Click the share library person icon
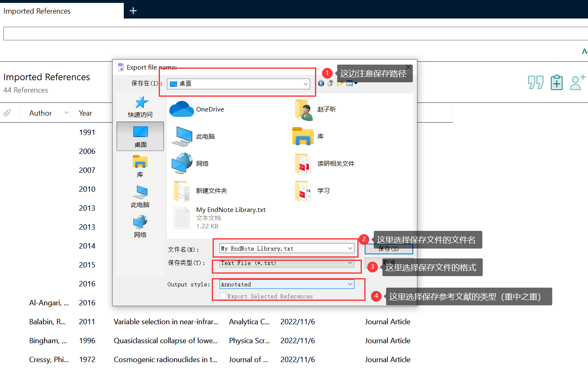The image size is (588, 372). (577, 82)
